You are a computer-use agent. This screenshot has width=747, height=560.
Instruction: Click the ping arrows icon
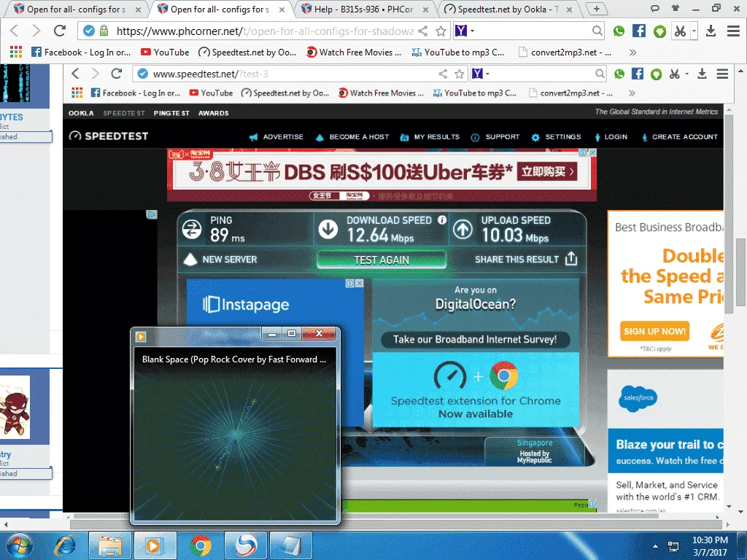coord(192,230)
